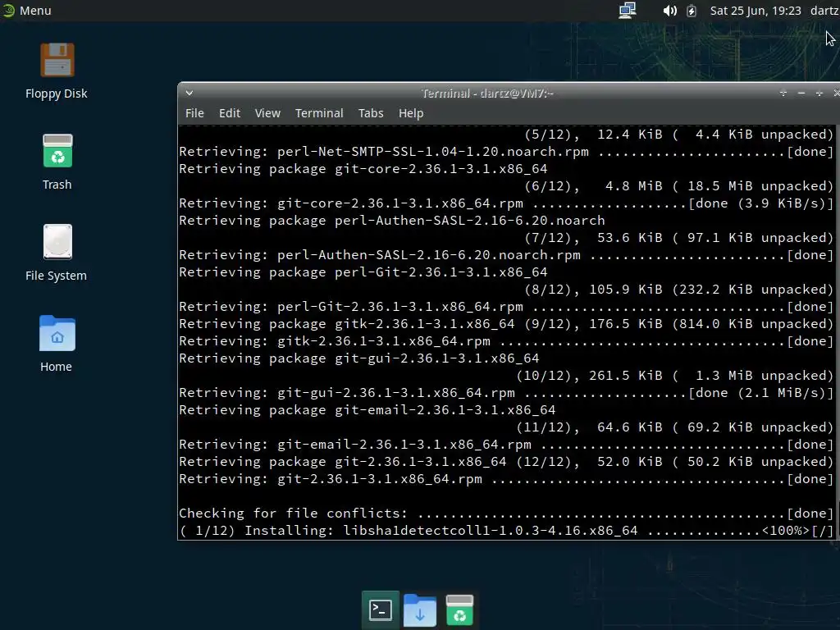Screen dimensions: 840x630
Task: Select the Trash desktop icon
Action: [57, 162]
